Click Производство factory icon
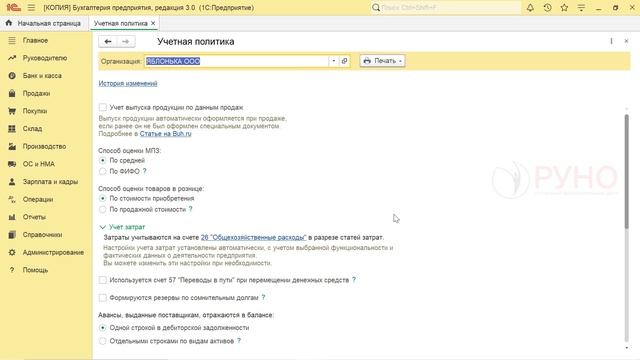Screen dimensions: 640x360 (x=12, y=146)
